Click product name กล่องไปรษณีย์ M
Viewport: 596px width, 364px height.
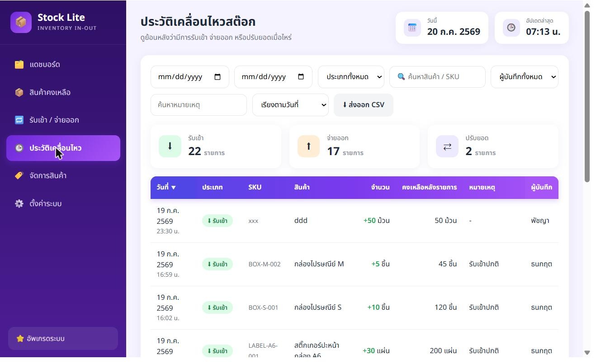click(x=319, y=264)
